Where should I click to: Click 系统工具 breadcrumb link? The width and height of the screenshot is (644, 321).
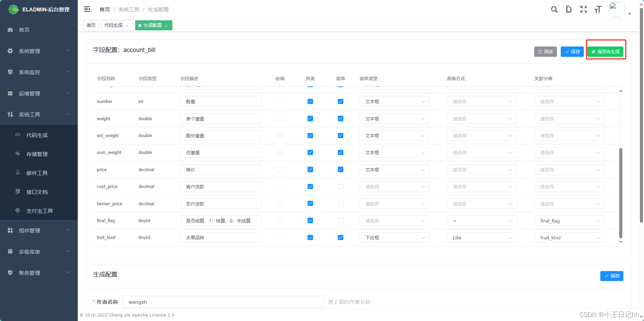[x=129, y=10]
